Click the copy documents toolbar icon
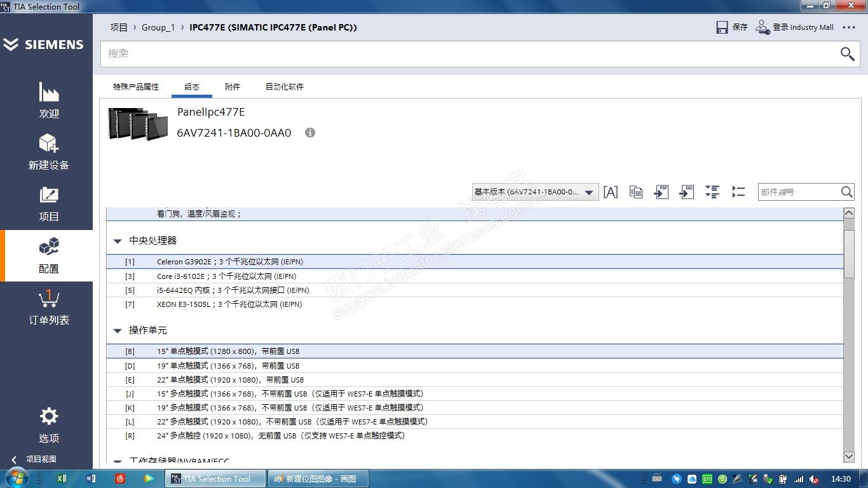The height and width of the screenshot is (488, 868). [636, 192]
